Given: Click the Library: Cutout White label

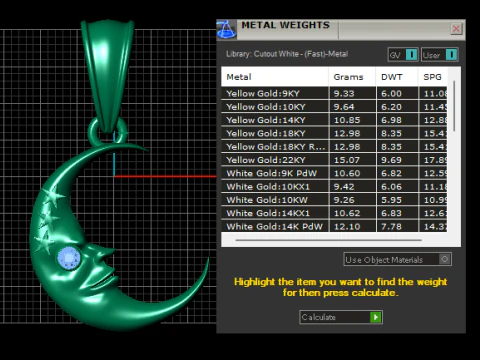Looking at the screenshot, I should (287, 54).
